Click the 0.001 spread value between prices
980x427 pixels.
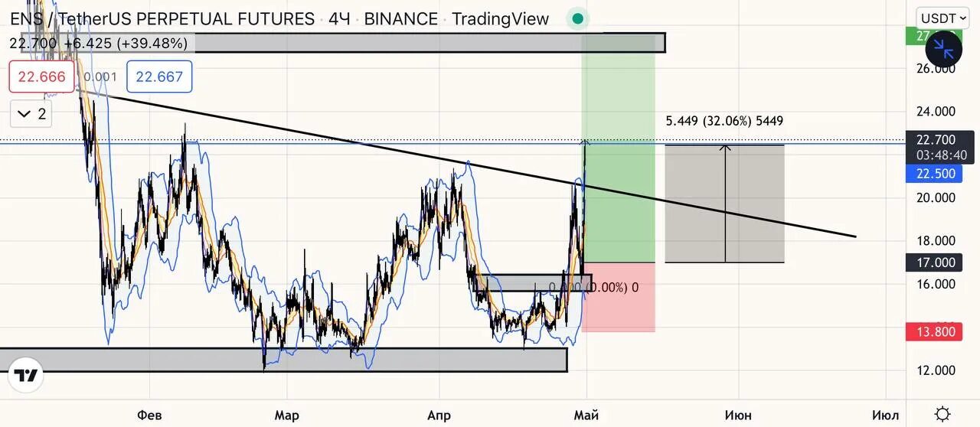click(x=101, y=77)
